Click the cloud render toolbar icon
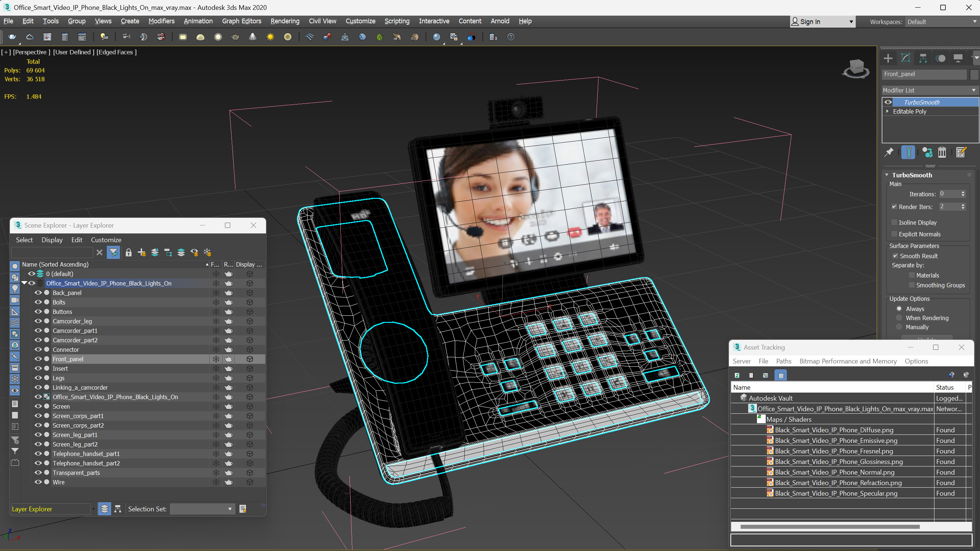Image resolution: width=980 pixels, height=551 pixels. (30, 37)
